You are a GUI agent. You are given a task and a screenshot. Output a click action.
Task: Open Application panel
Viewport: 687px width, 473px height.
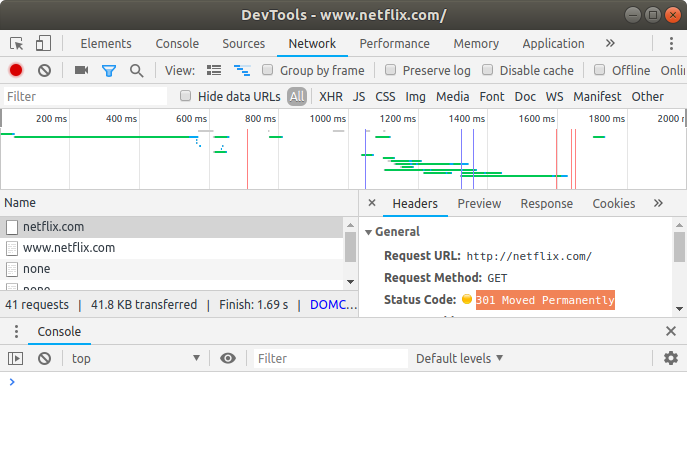coord(553,44)
